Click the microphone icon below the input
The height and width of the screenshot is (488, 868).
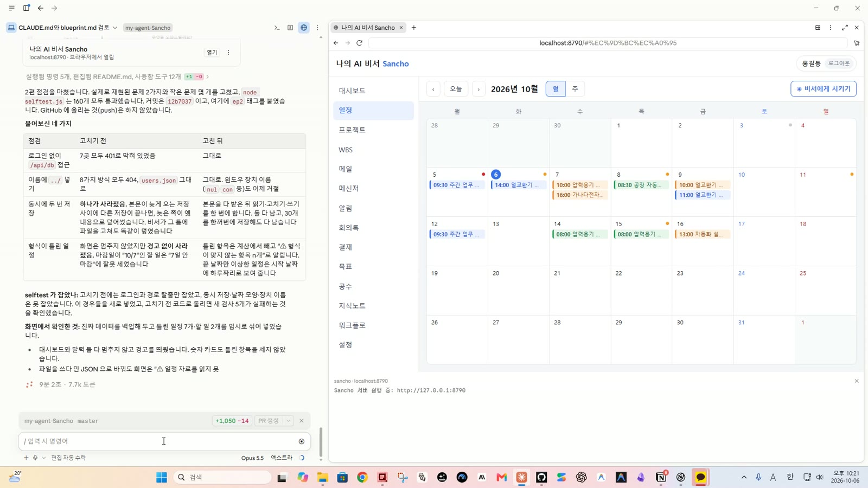(35, 458)
